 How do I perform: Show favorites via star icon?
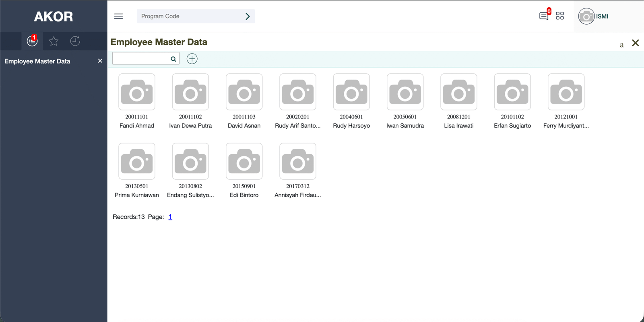point(54,41)
